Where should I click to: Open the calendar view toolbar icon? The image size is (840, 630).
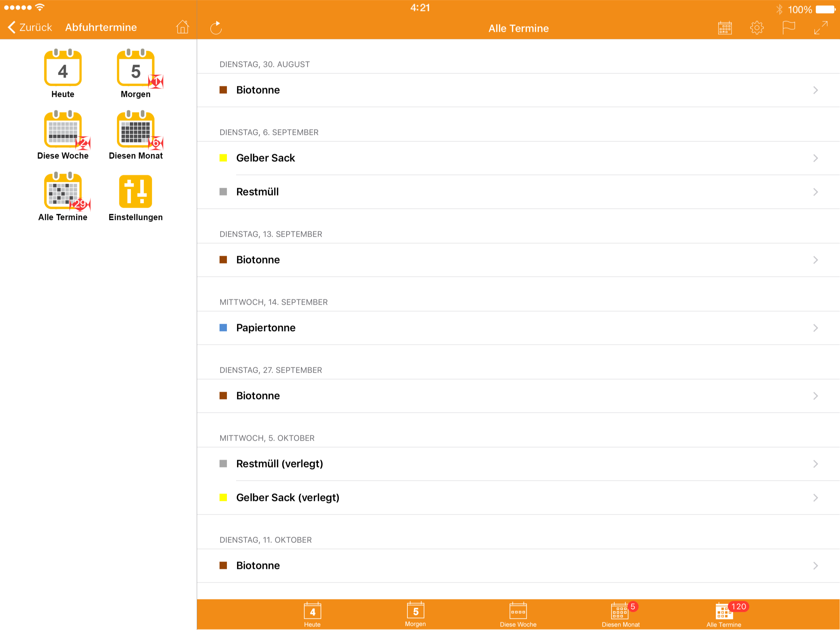(x=725, y=28)
